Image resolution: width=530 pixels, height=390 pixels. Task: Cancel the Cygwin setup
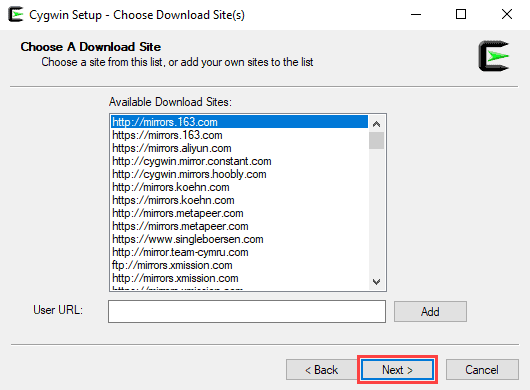click(x=482, y=370)
